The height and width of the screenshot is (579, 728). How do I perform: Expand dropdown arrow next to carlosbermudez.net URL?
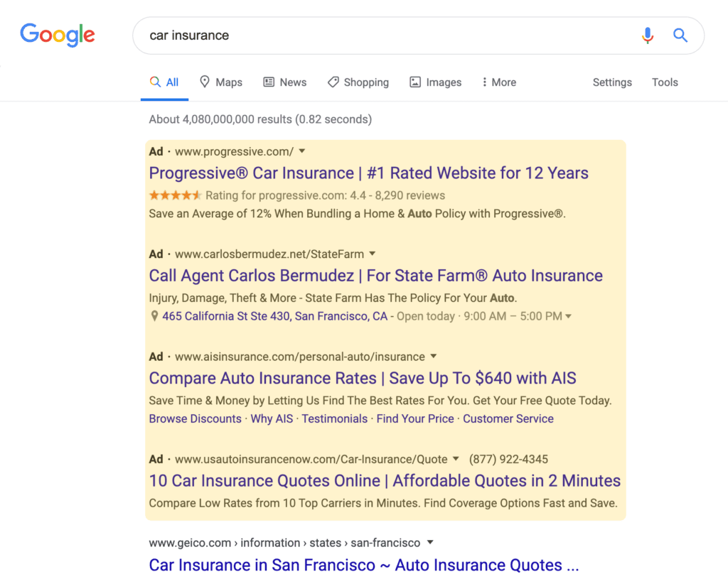pos(373,254)
